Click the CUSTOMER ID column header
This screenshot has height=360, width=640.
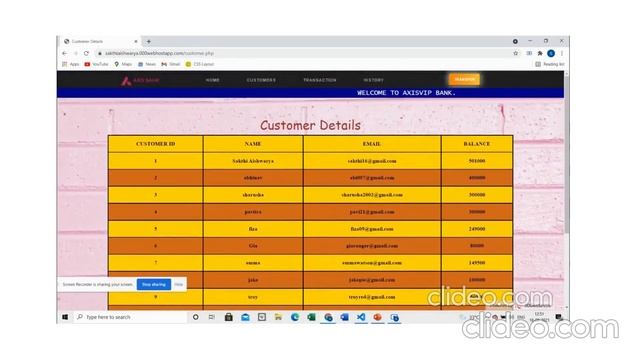(x=156, y=144)
